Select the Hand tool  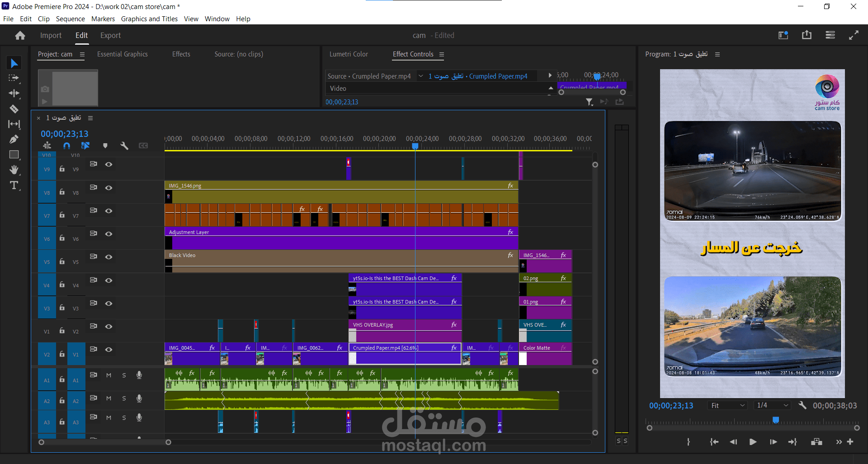point(14,170)
